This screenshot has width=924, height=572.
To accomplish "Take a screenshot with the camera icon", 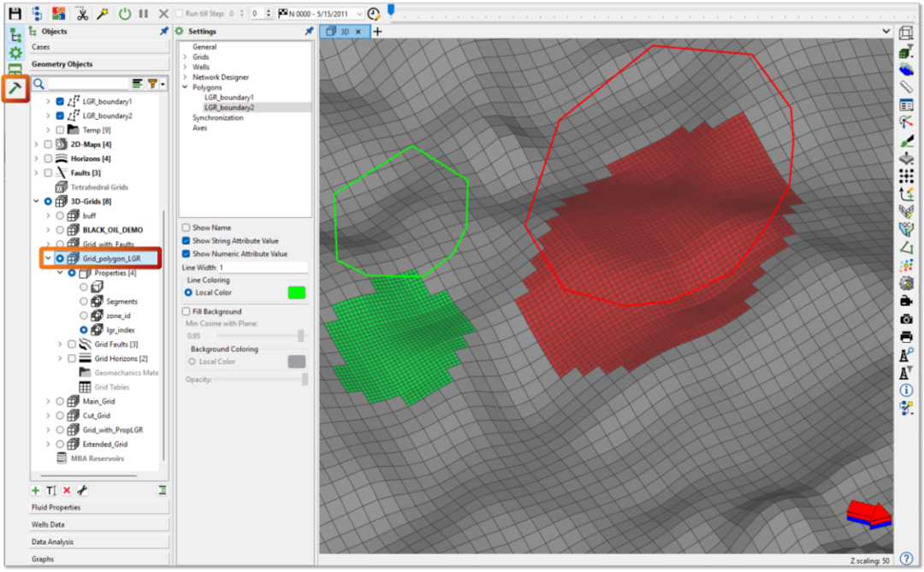I will (906, 319).
